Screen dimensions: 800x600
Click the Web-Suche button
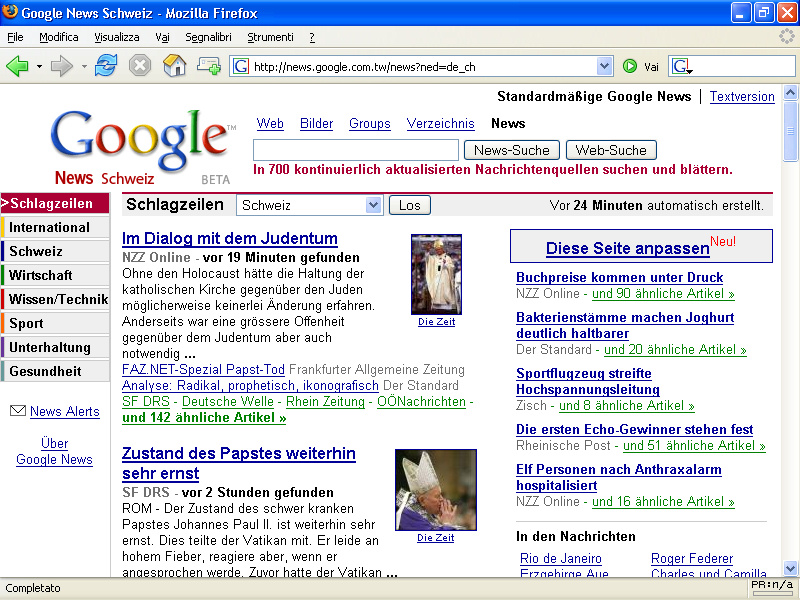[611, 150]
